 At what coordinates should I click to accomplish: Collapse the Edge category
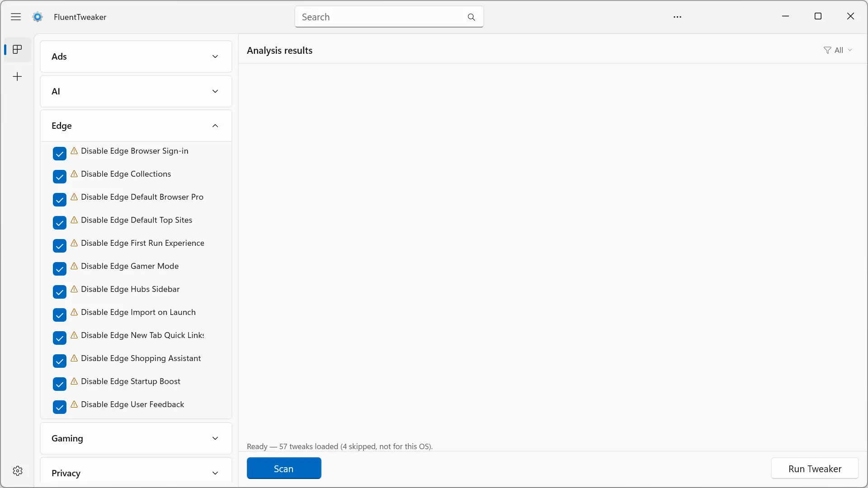(136, 126)
